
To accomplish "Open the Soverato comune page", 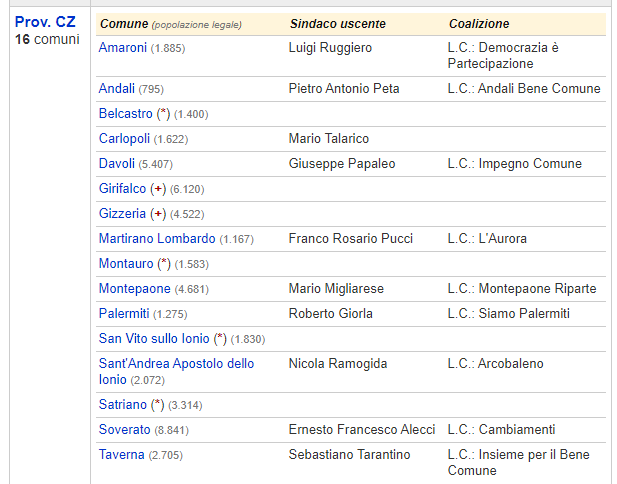I will [x=124, y=430].
